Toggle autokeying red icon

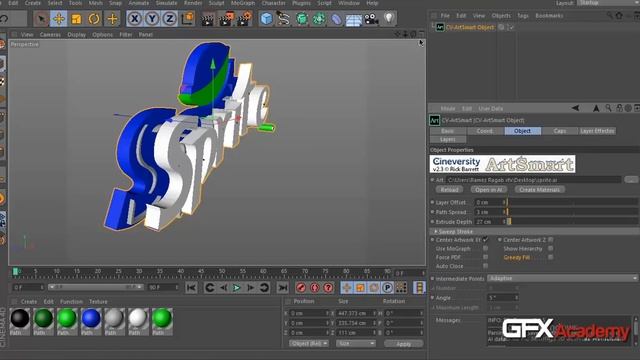tap(315, 288)
